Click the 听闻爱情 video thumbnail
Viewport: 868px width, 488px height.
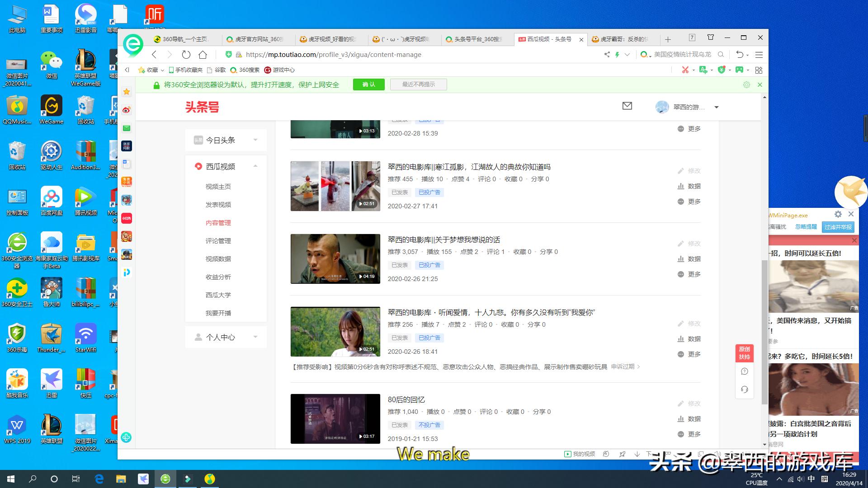[x=335, y=331]
